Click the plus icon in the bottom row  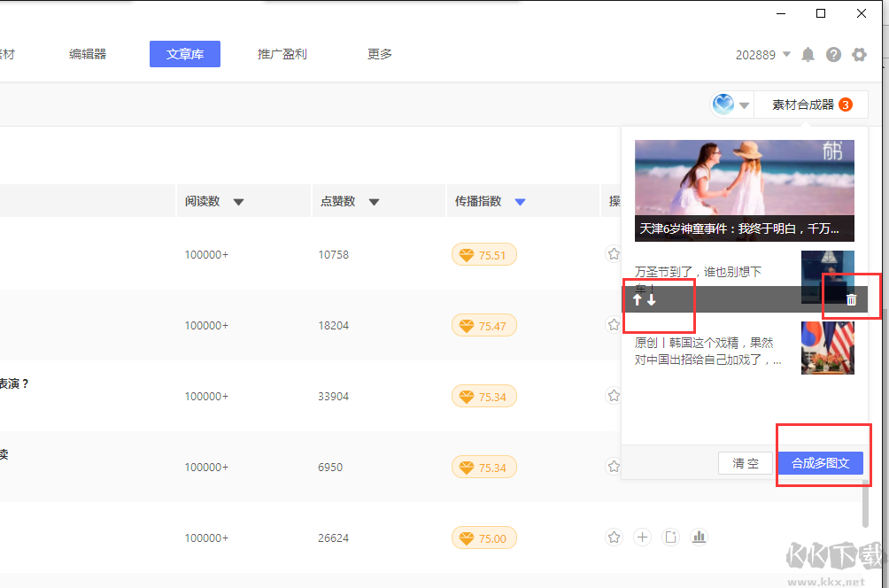643,538
